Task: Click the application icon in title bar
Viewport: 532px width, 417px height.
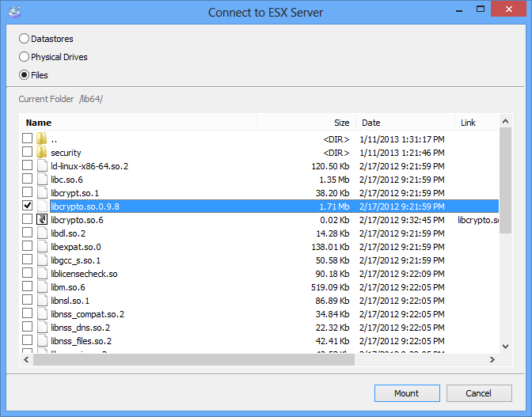Action: coord(14,12)
